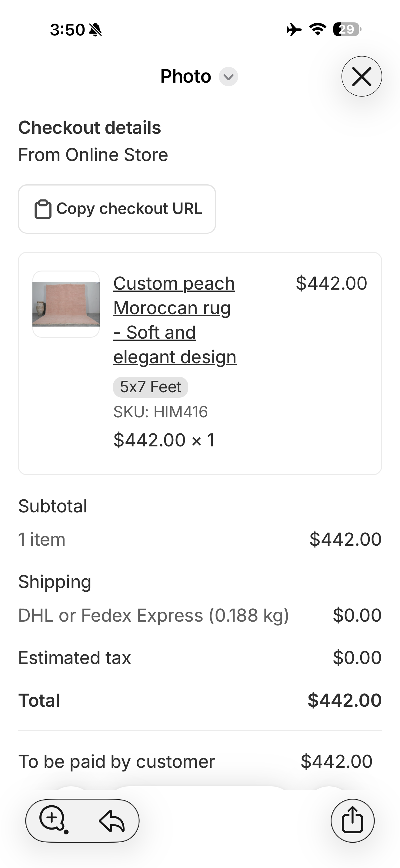
Task: Tap the Photo title label
Action: point(185,77)
